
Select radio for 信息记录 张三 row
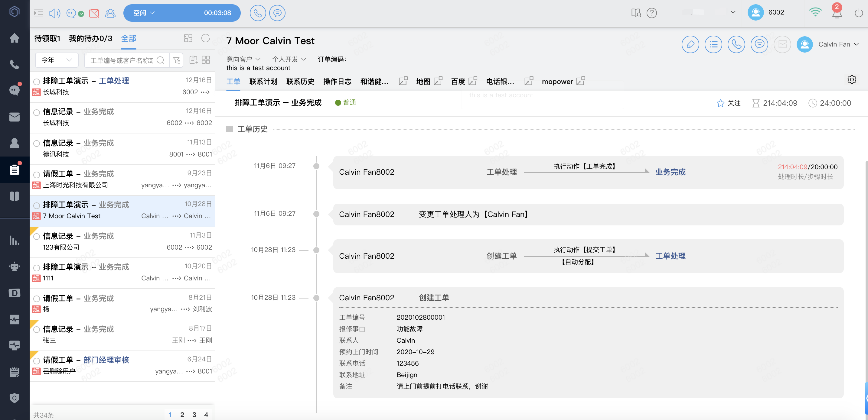point(36,329)
